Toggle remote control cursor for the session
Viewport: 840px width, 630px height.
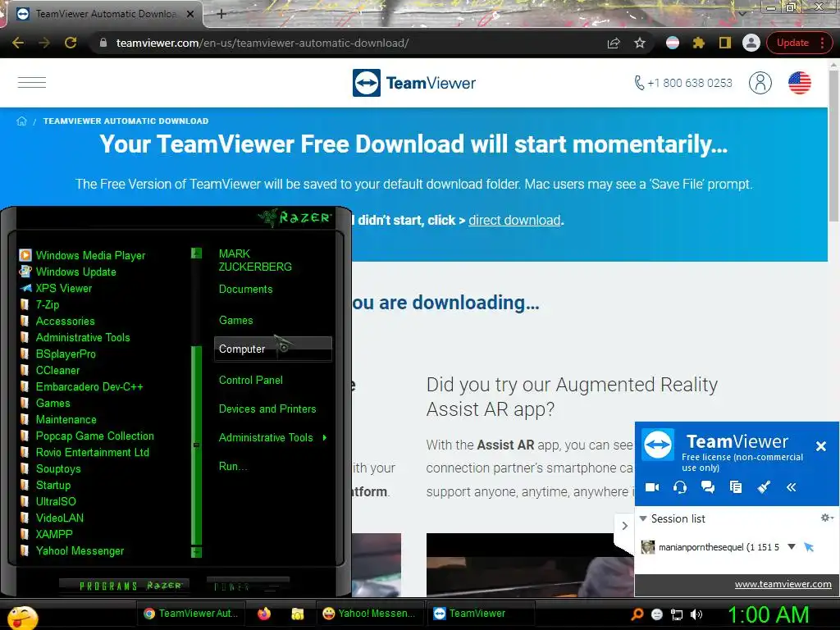pos(809,547)
